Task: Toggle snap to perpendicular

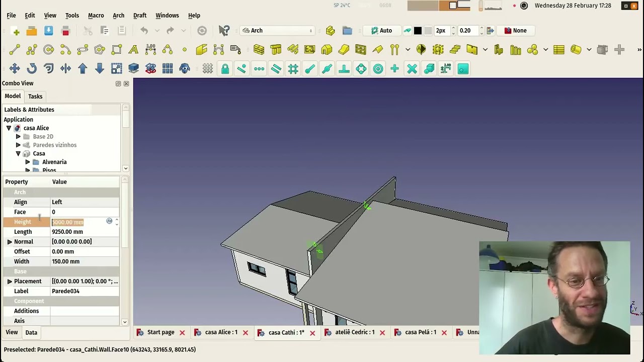Action: coord(344,68)
